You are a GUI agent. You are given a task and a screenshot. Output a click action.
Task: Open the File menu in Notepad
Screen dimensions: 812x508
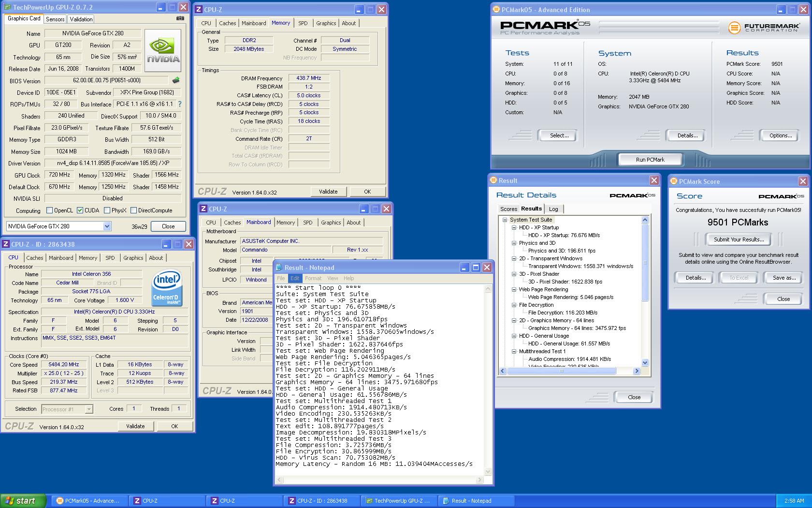(x=281, y=278)
